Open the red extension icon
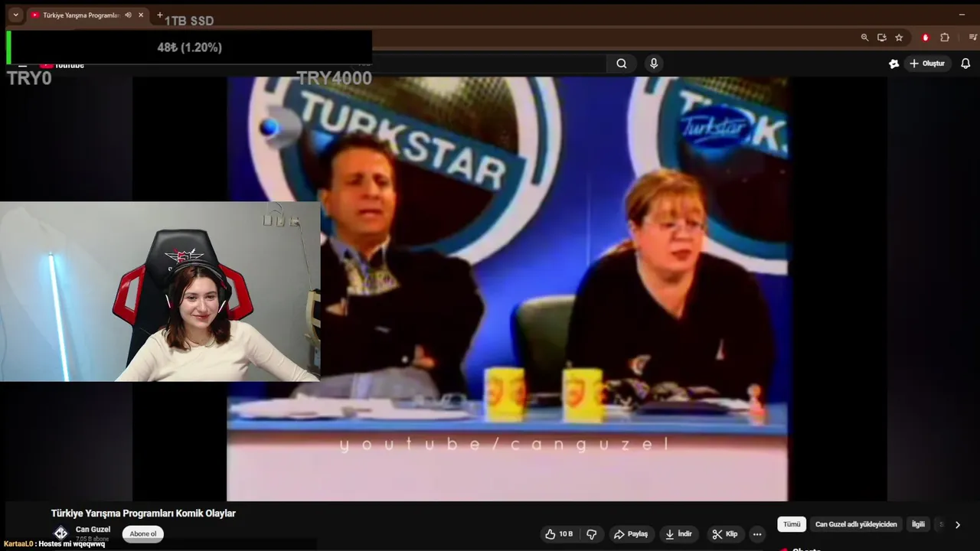The image size is (980, 551). (x=925, y=37)
